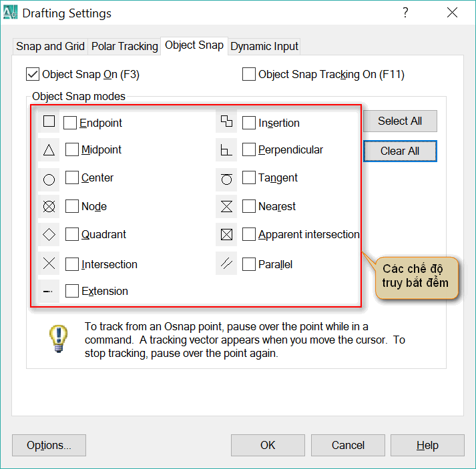
Task: Click the Insertion snap marker icon
Action: (226, 121)
